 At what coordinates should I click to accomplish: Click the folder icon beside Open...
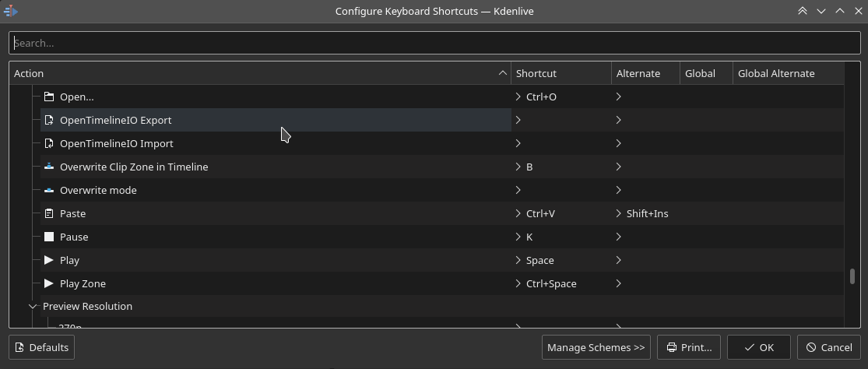(49, 97)
